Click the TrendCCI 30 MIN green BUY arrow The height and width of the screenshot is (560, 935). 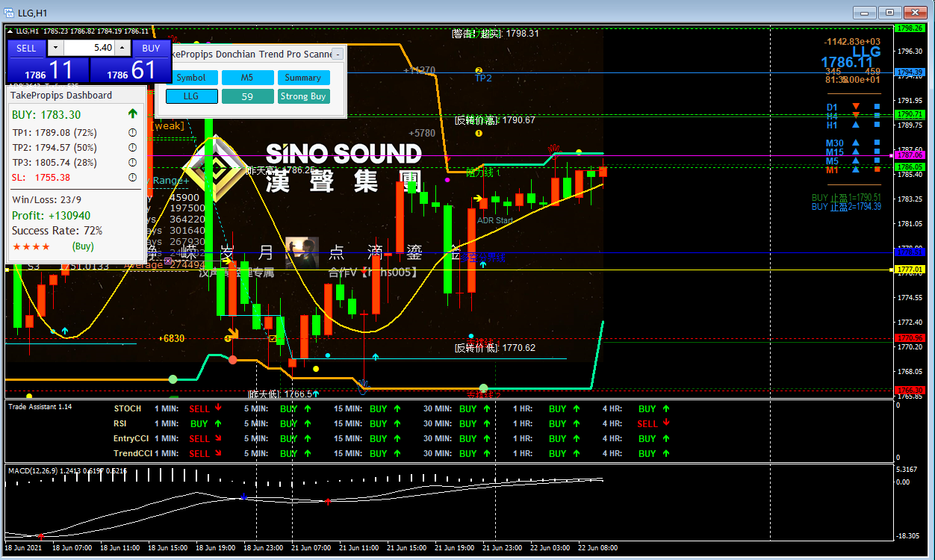[487, 452]
